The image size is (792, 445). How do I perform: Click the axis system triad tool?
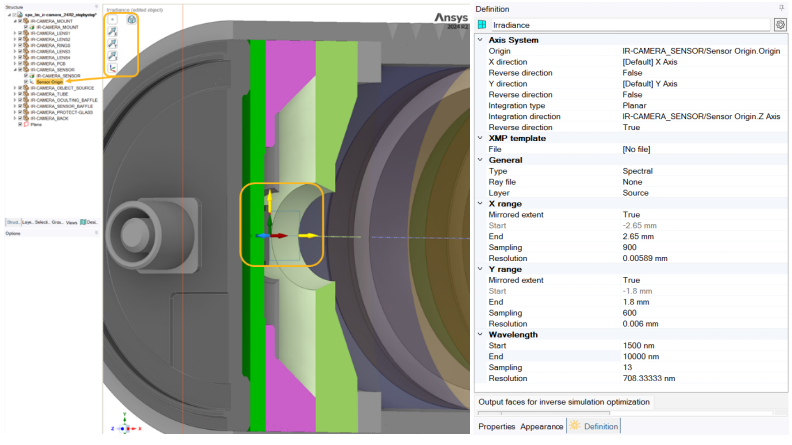(x=112, y=68)
